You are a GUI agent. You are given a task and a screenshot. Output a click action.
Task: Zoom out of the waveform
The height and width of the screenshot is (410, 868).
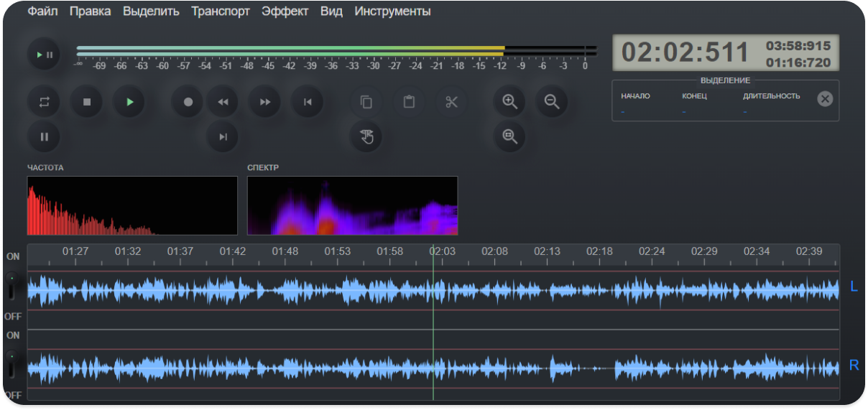[552, 102]
